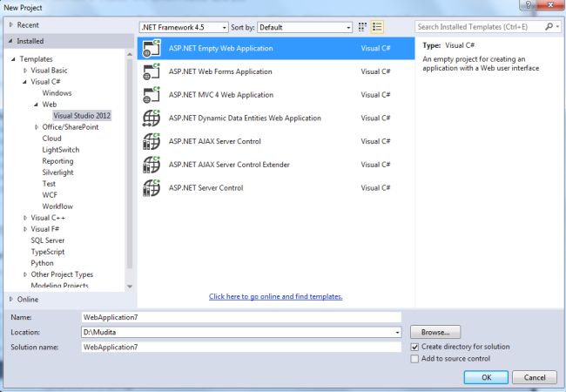Open the .NET Framework 4.5 dropdown

click(x=184, y=27)
